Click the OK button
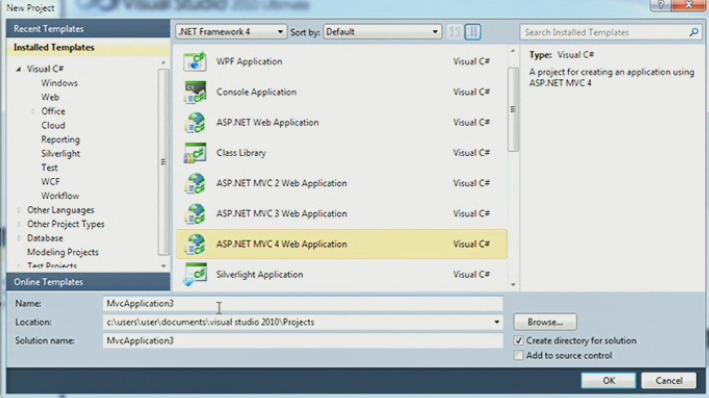This screenshot has width=709, height=398. [609, 380]
